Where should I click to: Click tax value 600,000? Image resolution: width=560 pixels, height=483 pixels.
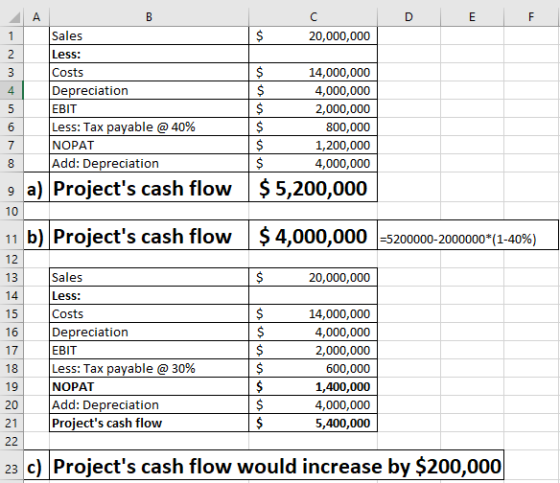click(313, 368)
